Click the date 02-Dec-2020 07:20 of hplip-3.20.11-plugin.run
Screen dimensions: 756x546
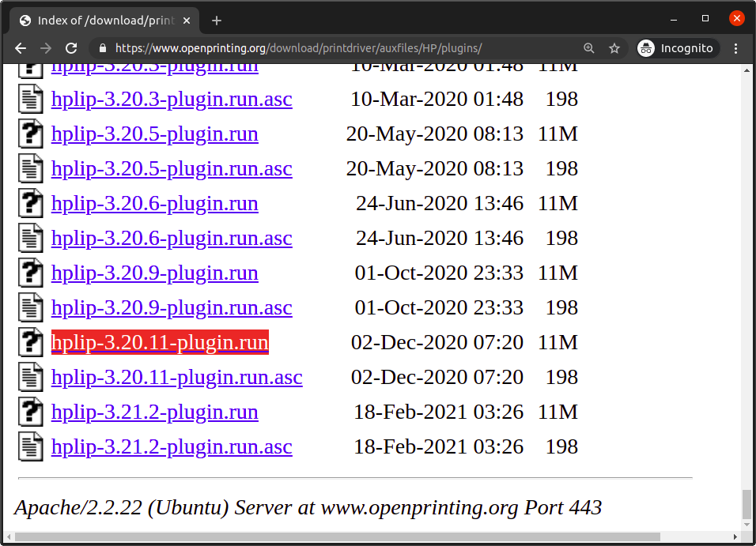437,343
